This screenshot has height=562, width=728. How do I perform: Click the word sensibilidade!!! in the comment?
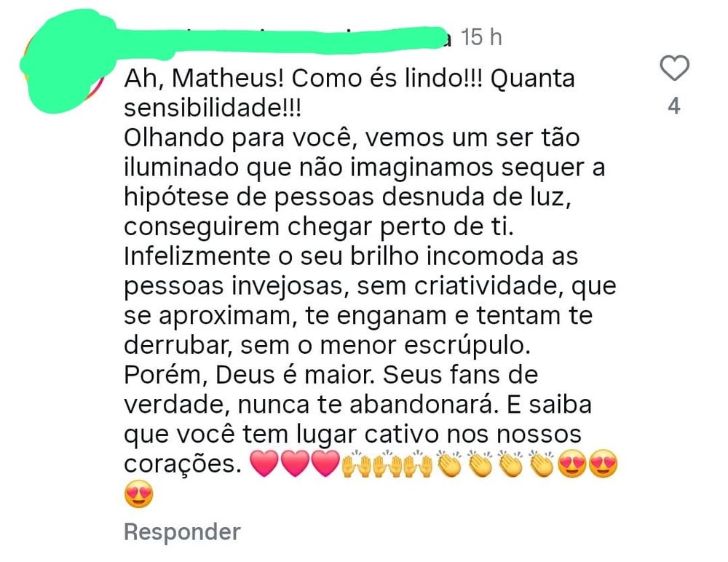(213, 108)
